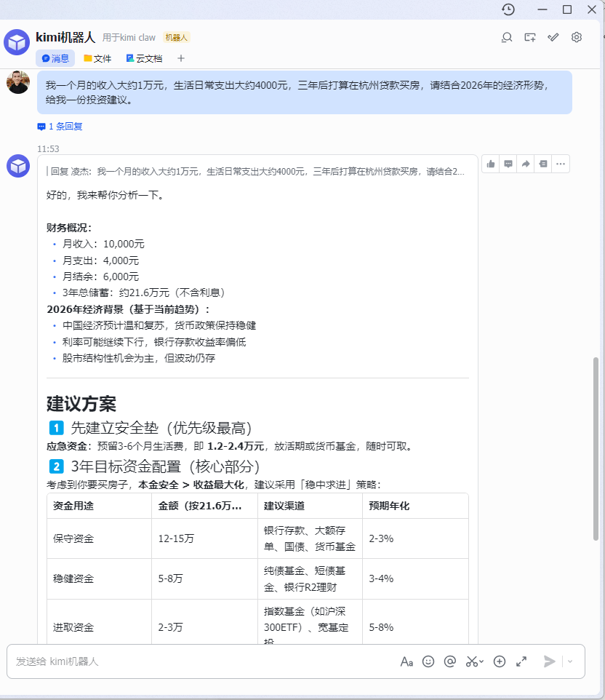Viewport: 605px width, 700px height.
Task: Click the pin message icon in hover toolbar
Action: [543, 164]
